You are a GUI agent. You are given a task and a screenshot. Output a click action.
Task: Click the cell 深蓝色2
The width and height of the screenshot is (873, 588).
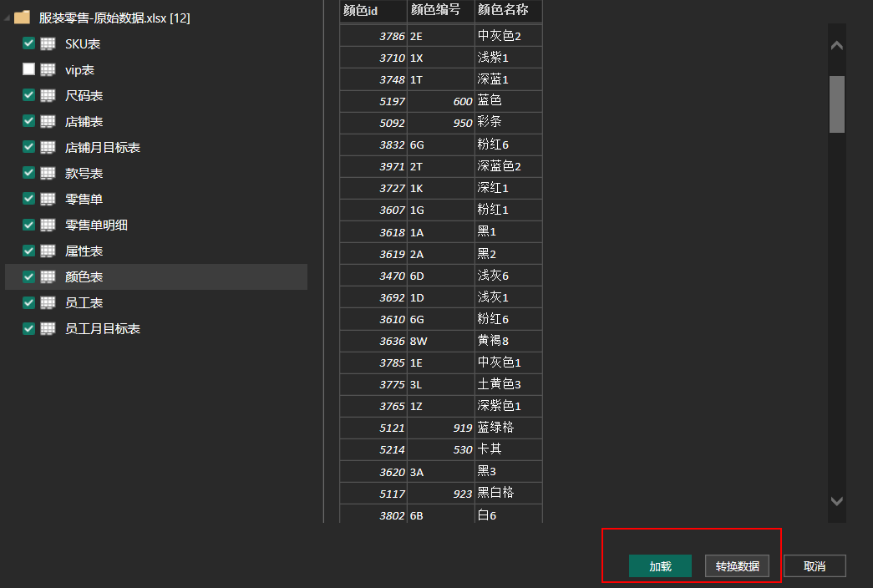pos(508,166)
